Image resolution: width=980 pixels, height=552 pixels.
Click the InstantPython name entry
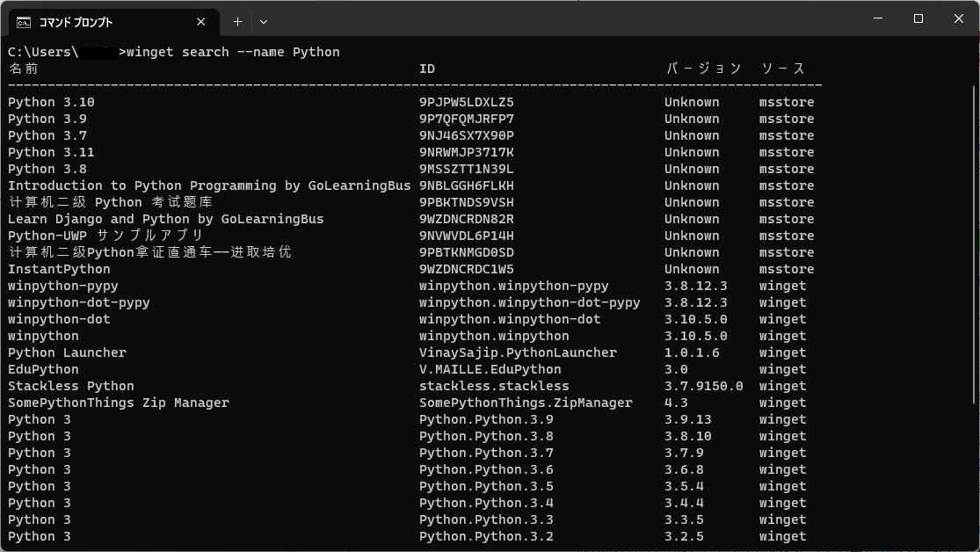tap(59, 270)
